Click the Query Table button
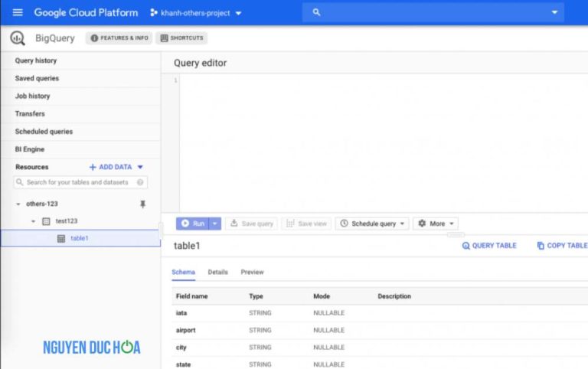 coord(489,246)
